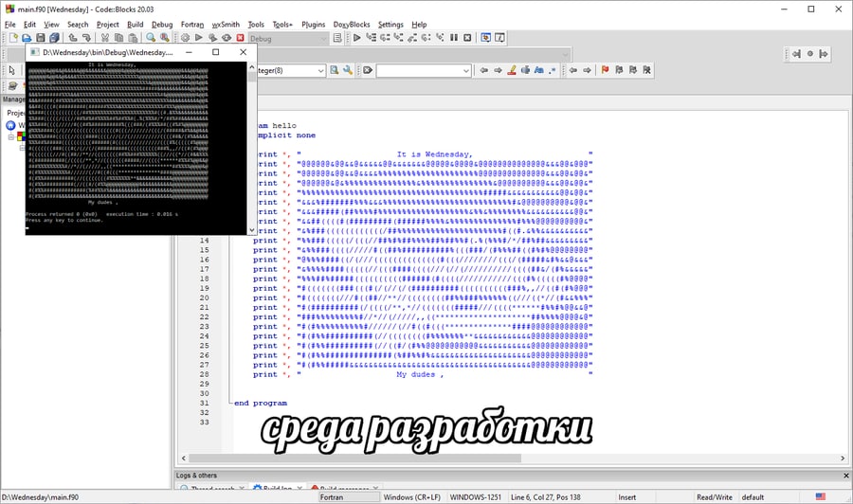Open the Plugins menu
The height and width of the screenshot is (504, 853).
click(x=314, y=25)
